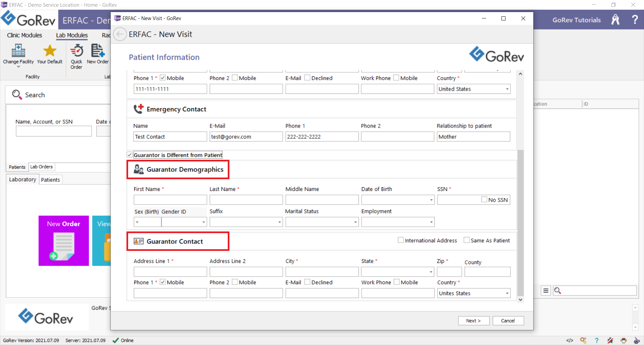Select the Patients tab beside Lab Orders
The width and height of the screenshot is (644, 345).
point(17,167)
